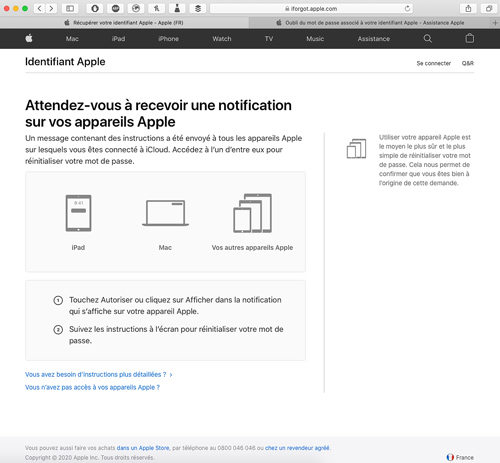Reload the page with the refresh icon
The width and height of the screenshot is (500, 463).
coord(407,9)
